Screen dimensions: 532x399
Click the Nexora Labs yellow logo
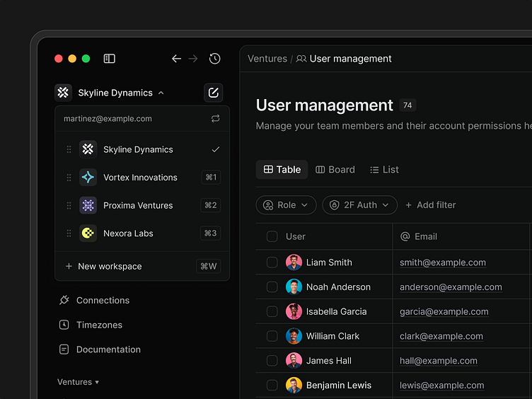(88, 233)
